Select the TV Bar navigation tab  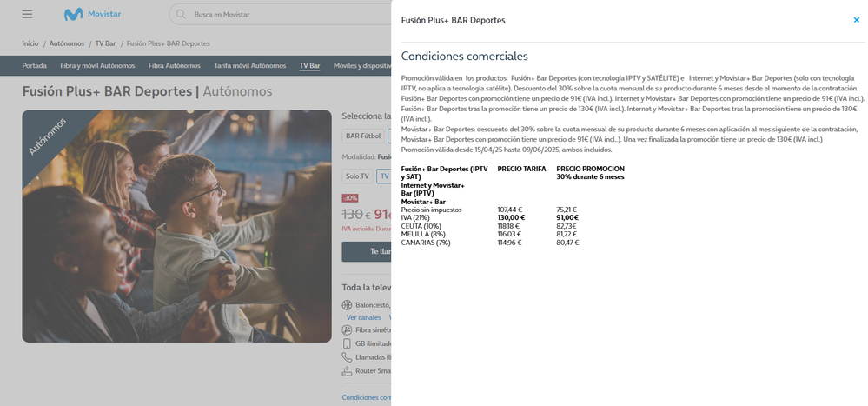309,66
